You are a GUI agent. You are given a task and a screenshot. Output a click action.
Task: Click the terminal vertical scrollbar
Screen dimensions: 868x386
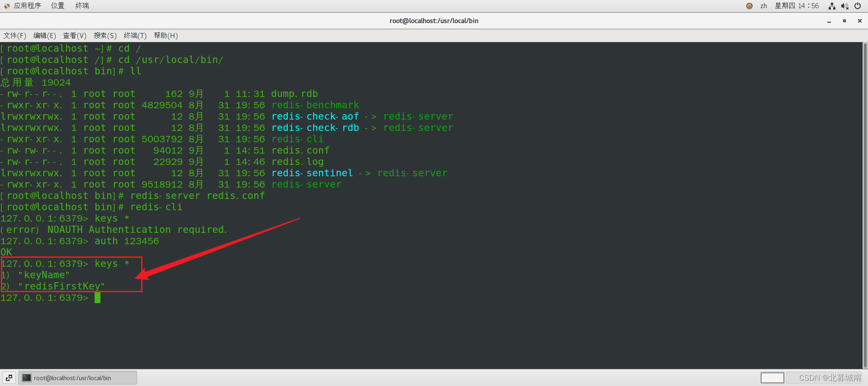[x=865, y=205]
